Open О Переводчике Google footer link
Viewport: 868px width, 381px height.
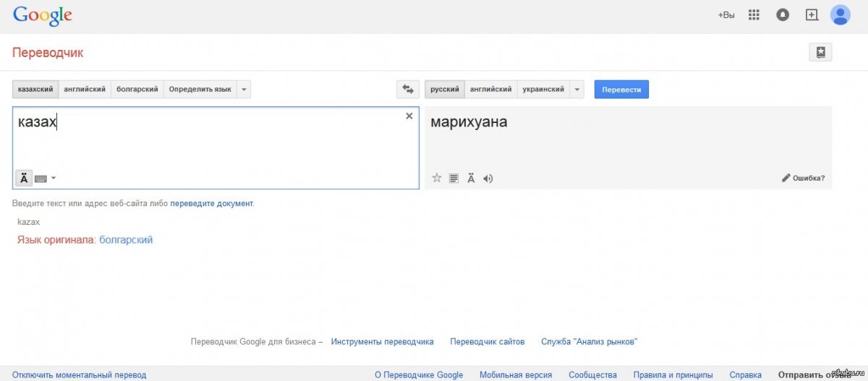click(x=419, y=374)
